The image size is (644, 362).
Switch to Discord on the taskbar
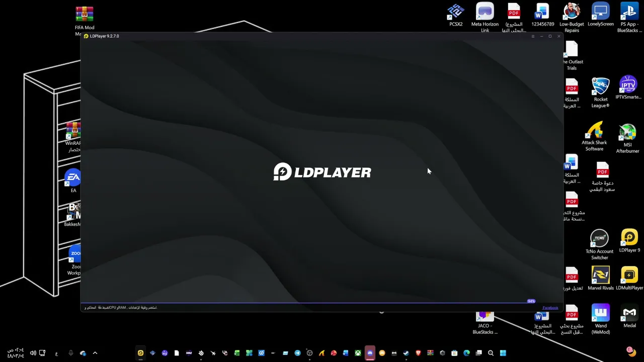coord(370,353)
